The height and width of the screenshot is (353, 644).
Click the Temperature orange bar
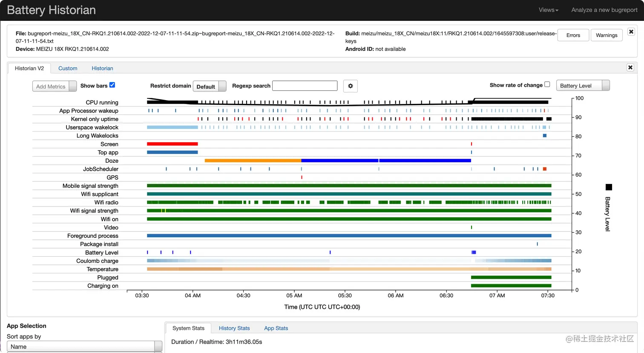[x=349, y=269]
